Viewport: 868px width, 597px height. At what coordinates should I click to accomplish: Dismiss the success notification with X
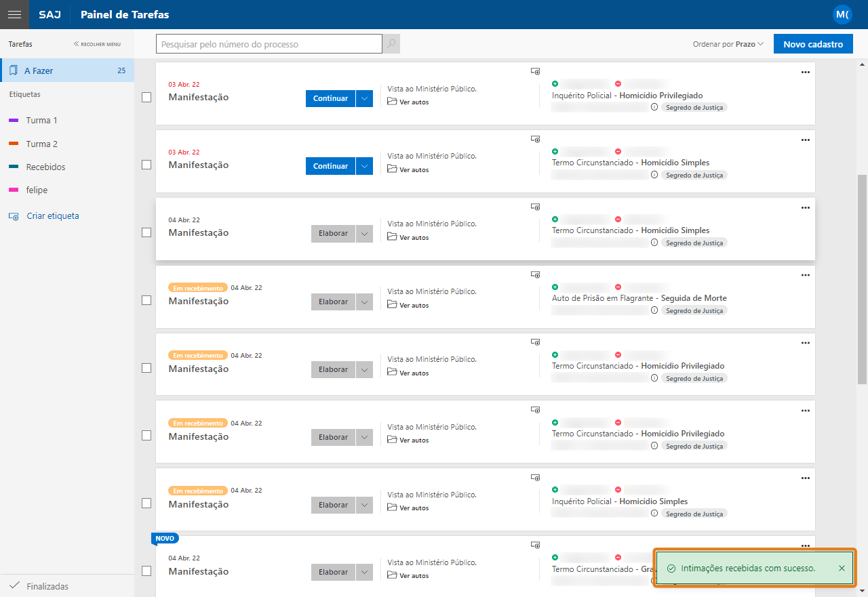842,569
